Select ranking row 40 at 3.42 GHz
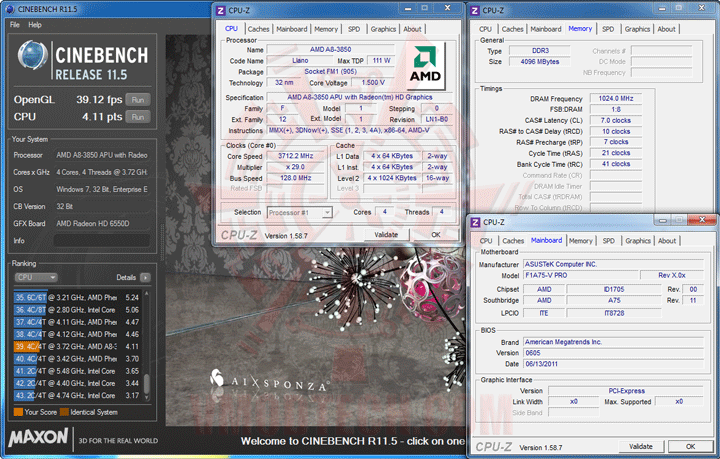Image resolution: width=720 pixels, height=459 pixels. 77,359
